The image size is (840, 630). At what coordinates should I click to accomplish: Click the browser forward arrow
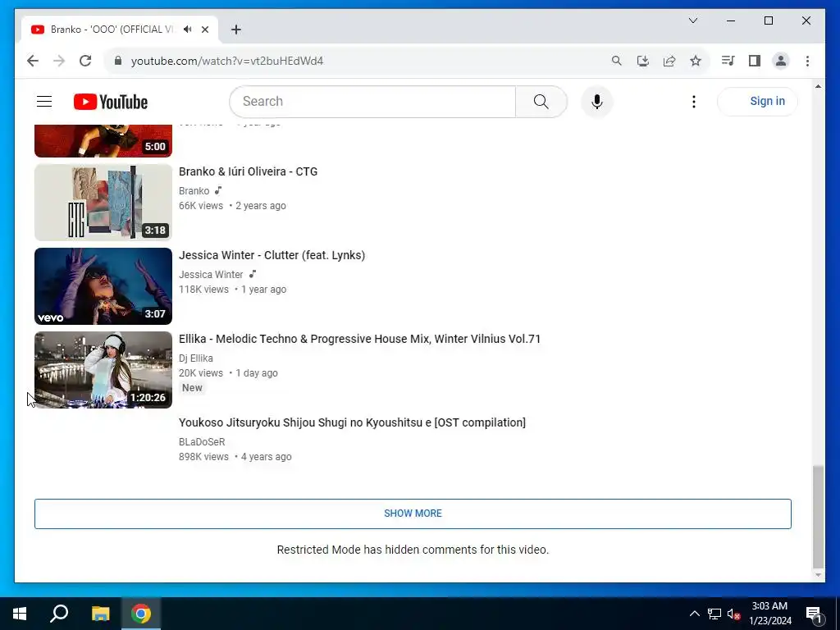[59, 61]
